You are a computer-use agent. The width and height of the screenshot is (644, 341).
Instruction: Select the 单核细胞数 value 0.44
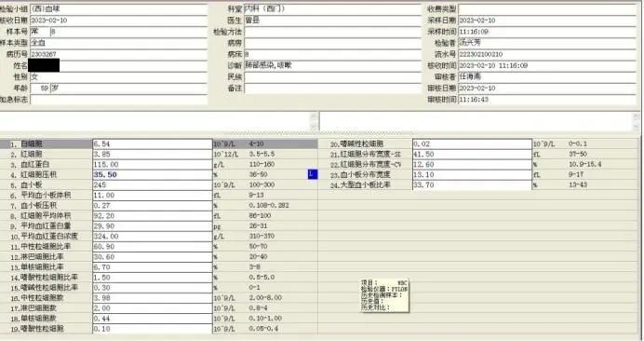153,319
